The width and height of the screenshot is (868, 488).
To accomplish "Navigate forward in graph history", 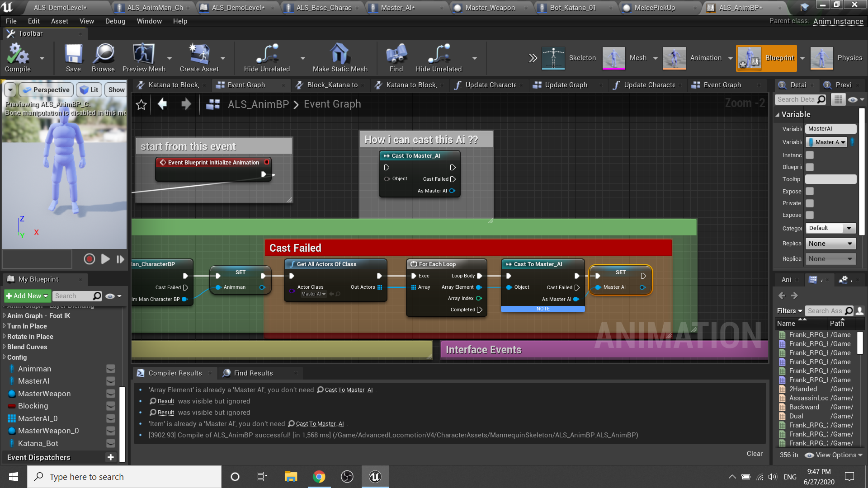I will (x=186, y=104).
